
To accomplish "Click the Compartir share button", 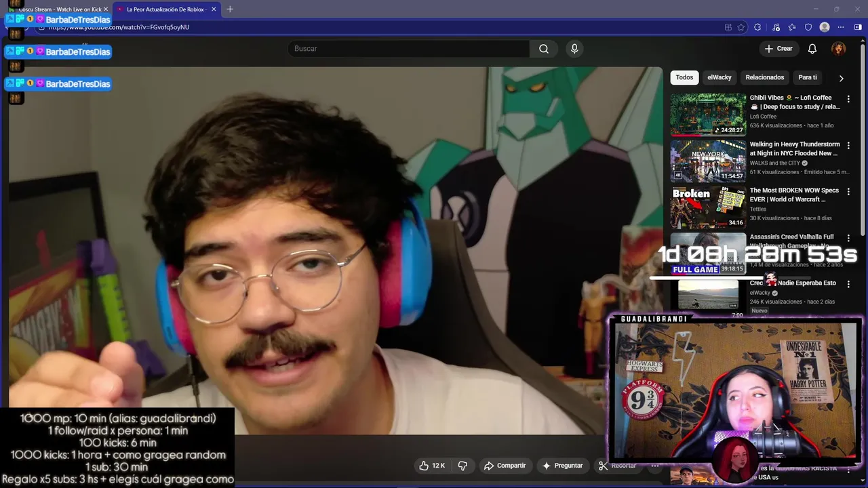I will (505, 466).
